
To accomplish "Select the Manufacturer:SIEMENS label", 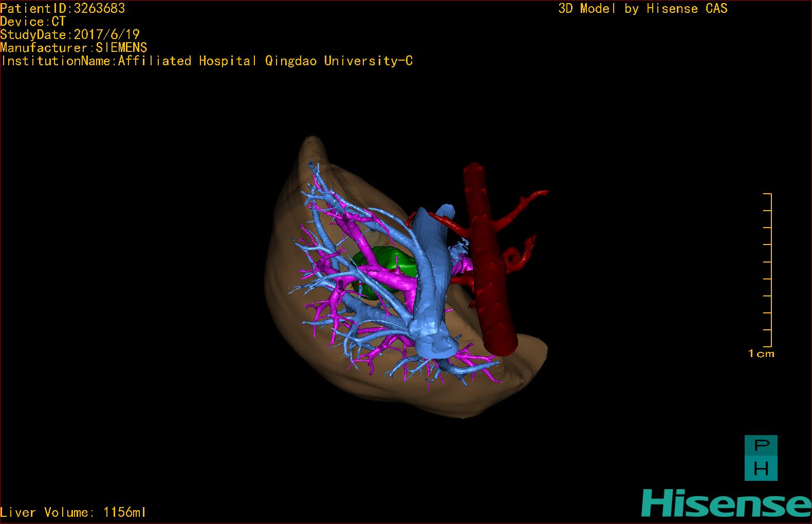I will pos(73,48).
